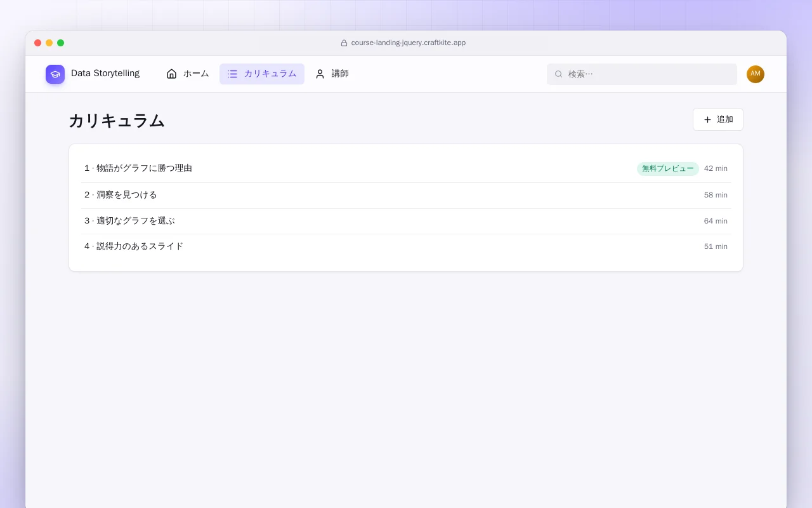Image resolution: width=812 pixels, height=508 pixels.
Task: Open the AM user avatar
Action: tap(756, 74)
